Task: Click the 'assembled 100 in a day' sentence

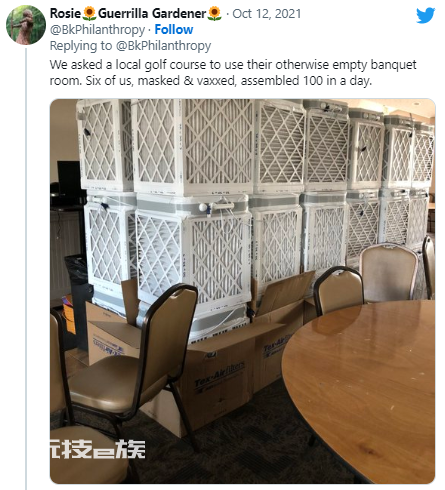Action: 306,81
